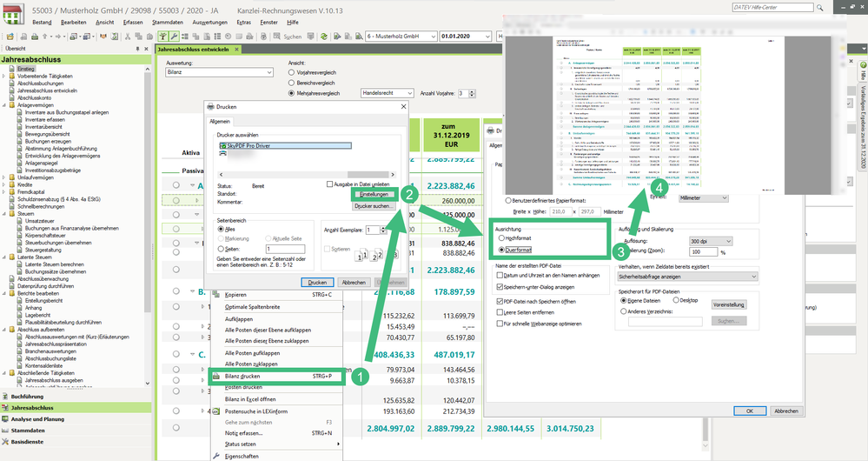Click the wrench tool icon in the toolbar

coord(174,36)
